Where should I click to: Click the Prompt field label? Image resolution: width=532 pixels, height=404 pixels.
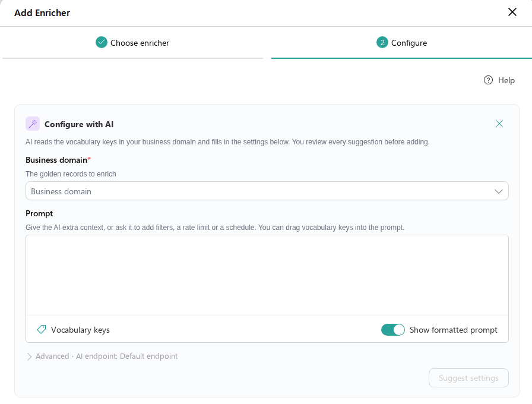tap(39, 213)
